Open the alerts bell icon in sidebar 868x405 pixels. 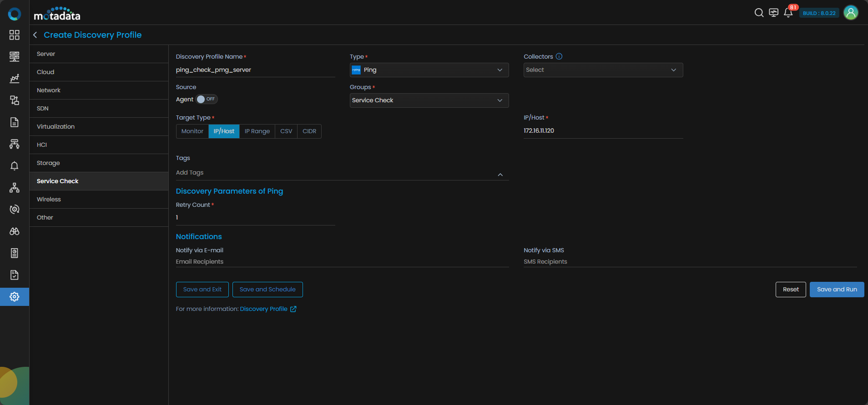15,166
